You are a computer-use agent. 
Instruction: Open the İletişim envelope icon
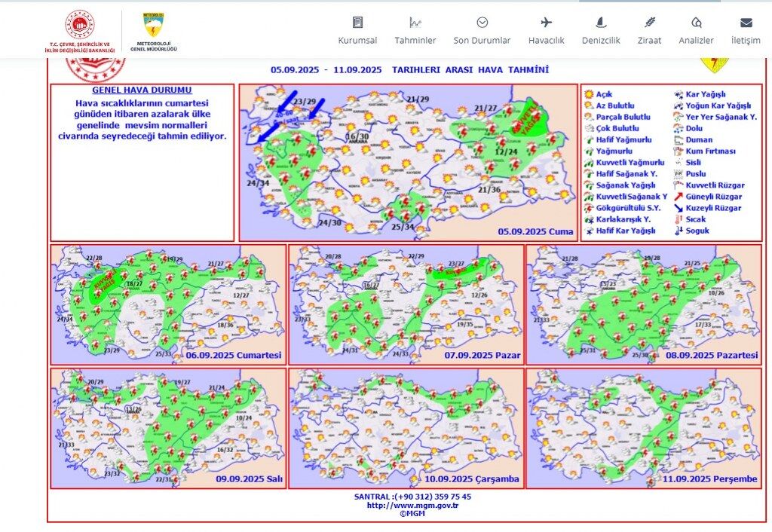[746, 23]
